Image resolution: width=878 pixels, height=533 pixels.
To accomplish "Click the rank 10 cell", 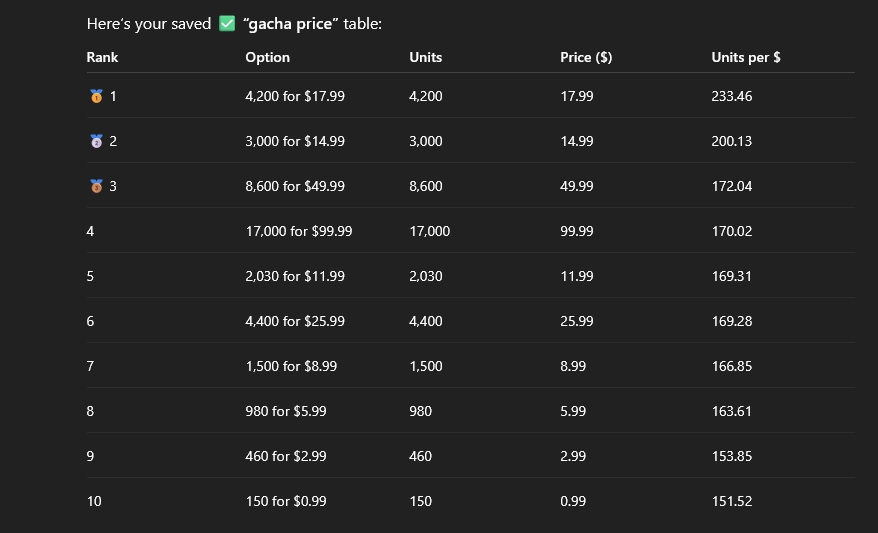I will click(94, 501).
